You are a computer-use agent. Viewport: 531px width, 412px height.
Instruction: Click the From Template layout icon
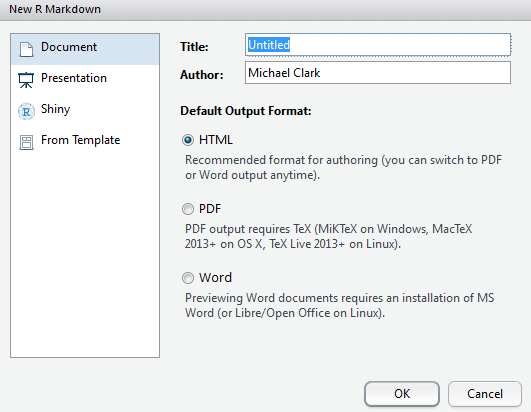pyautogui.click(x=26, y=142)
